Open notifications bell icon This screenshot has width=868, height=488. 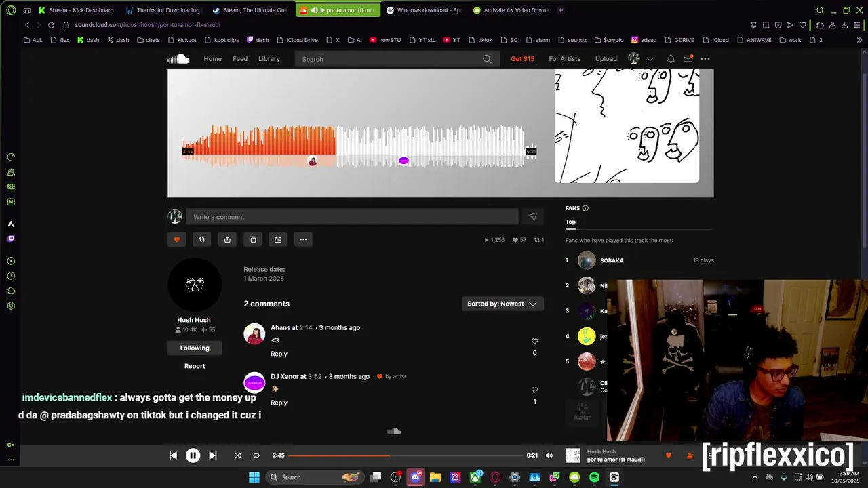tap(671, 59)
